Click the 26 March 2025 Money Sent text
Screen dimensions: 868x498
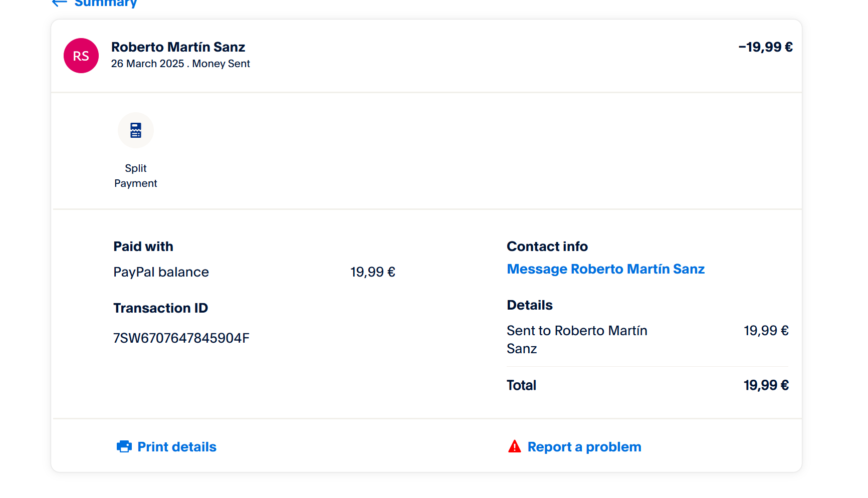tap(180, 64)
